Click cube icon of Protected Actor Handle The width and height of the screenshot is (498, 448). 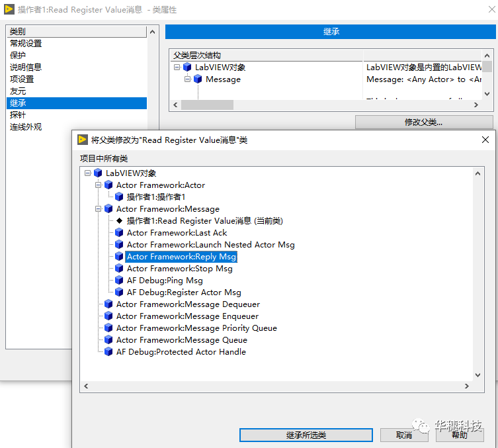(108, 352)
